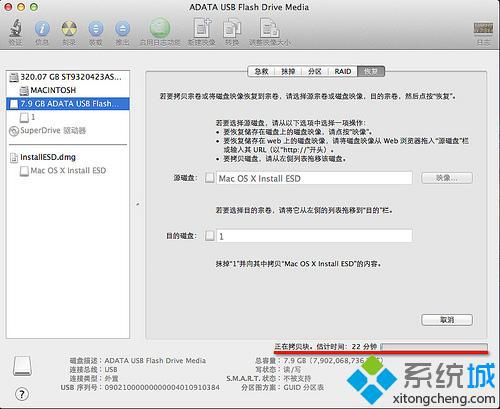Click the 取消 (Cancel) button

tap(447, 320)
